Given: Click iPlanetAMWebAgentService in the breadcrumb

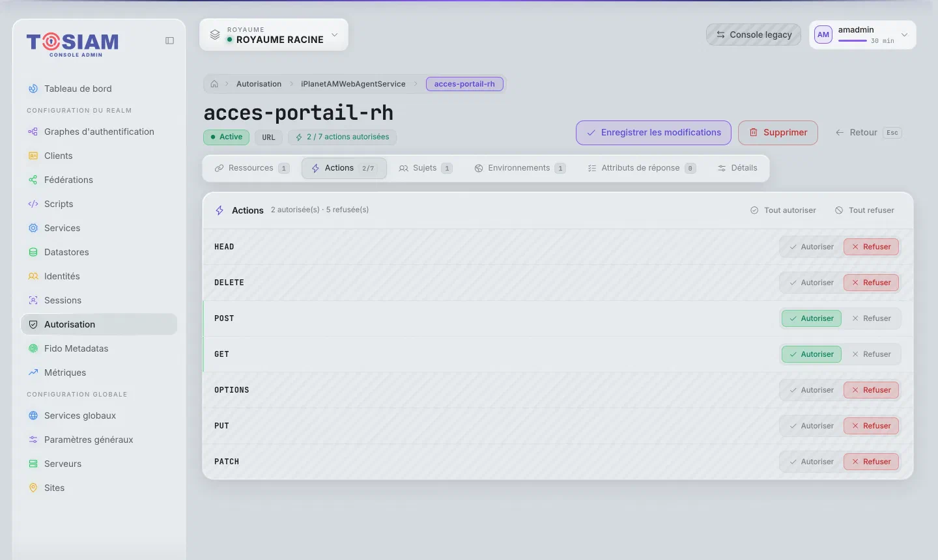Looking at the screenshot, I should tap(353, 84).
